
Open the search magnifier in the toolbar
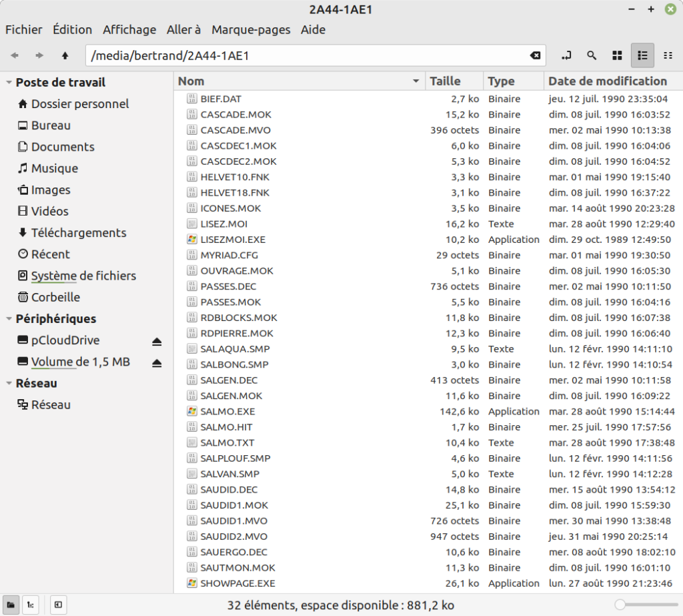[592, 55]
